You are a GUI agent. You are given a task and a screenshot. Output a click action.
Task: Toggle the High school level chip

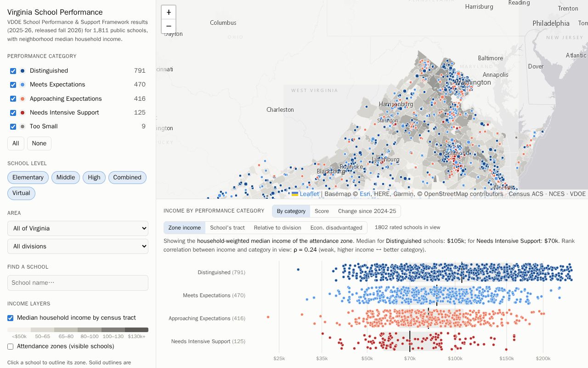click(94, 178)
